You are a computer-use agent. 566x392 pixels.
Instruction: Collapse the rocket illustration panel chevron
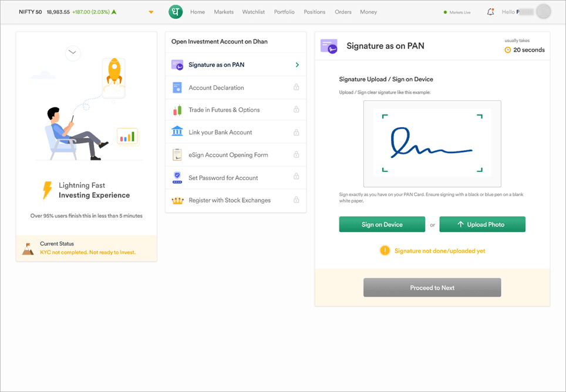[73, 52]
